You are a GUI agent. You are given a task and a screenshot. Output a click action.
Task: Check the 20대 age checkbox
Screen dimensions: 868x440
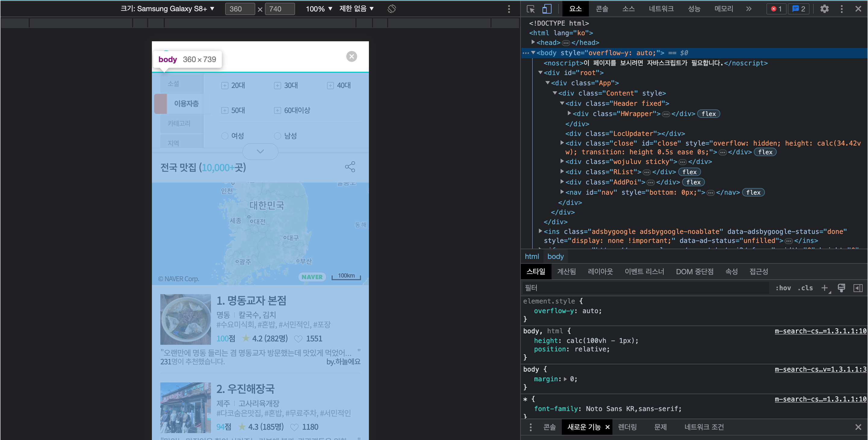[x=225, y=86]
